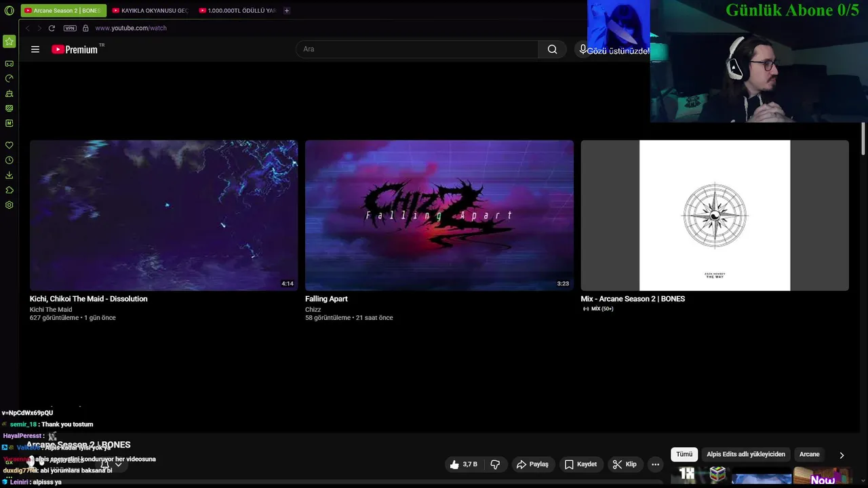This screenshot has width=868, height=488.
Task: Open Kichi, Chikoi The Maid - Dissolution title
Action: 88,299
